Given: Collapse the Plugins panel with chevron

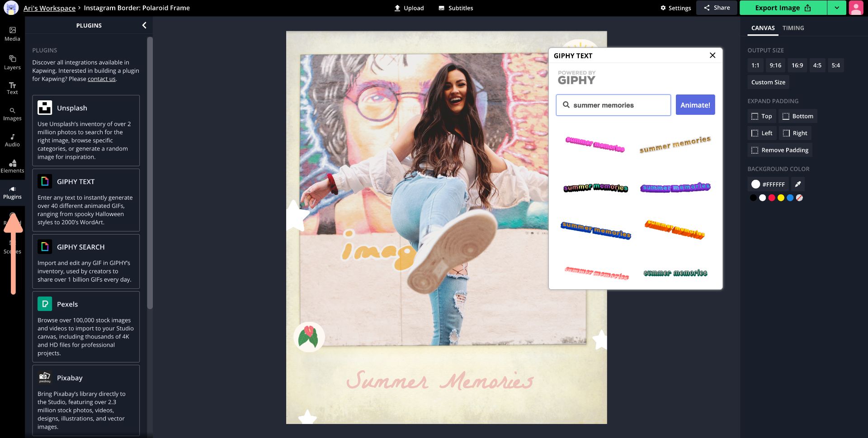Looking at the screenshot, I should (x=144, y=25).
